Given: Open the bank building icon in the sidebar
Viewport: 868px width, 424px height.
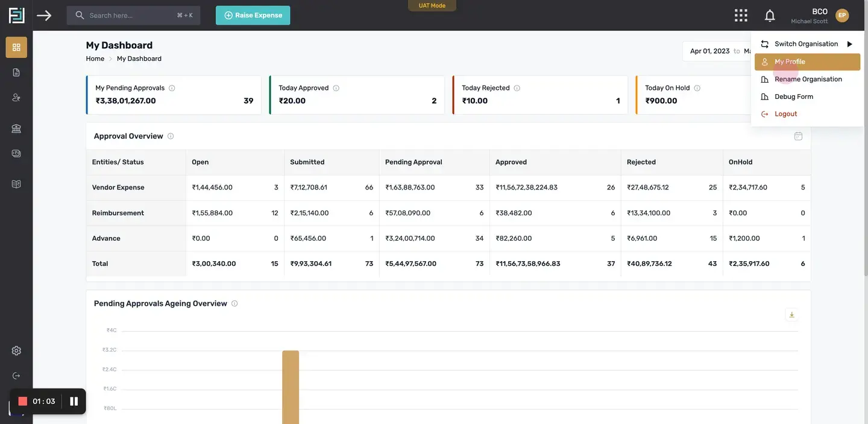Looking at the screenshot, I should pyautogui.click(x=16, y=128).
